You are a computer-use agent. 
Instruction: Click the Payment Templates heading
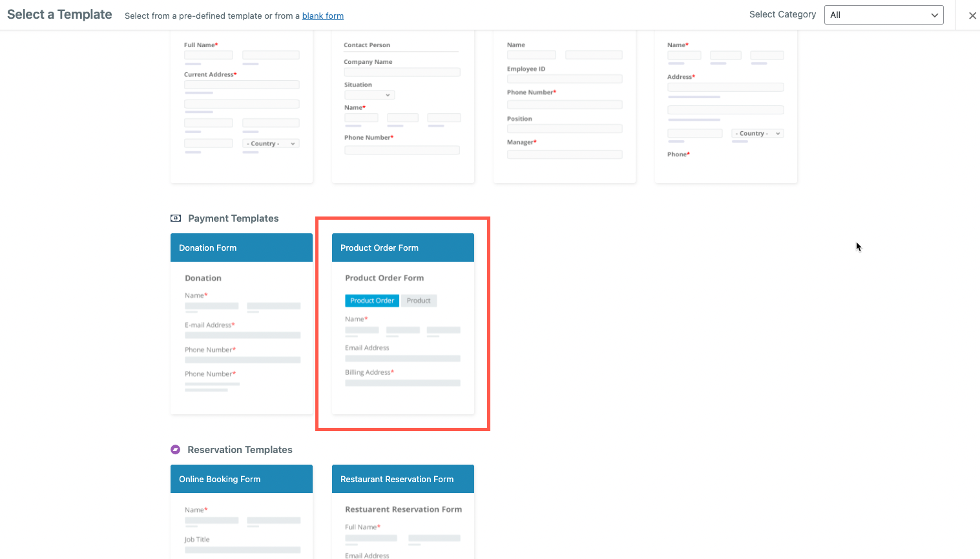click(233, 218)
